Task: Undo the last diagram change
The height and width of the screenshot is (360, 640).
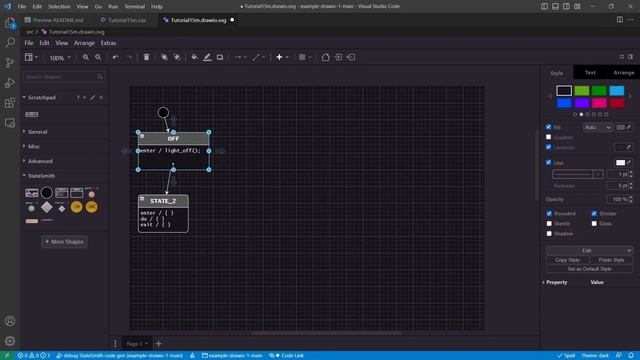Action: [x=116, y=57]
